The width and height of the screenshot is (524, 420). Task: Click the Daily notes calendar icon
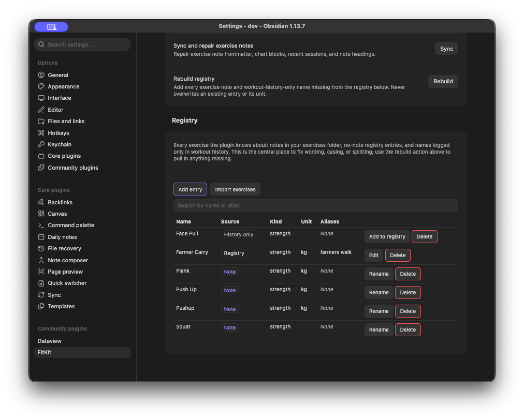(41, 237)
